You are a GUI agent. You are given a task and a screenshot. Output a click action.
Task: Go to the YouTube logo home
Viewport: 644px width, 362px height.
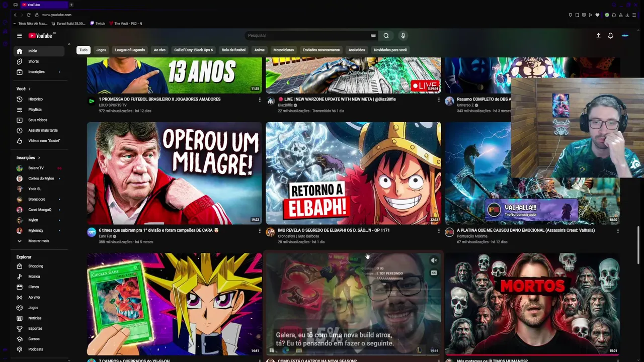coord(40,36)
